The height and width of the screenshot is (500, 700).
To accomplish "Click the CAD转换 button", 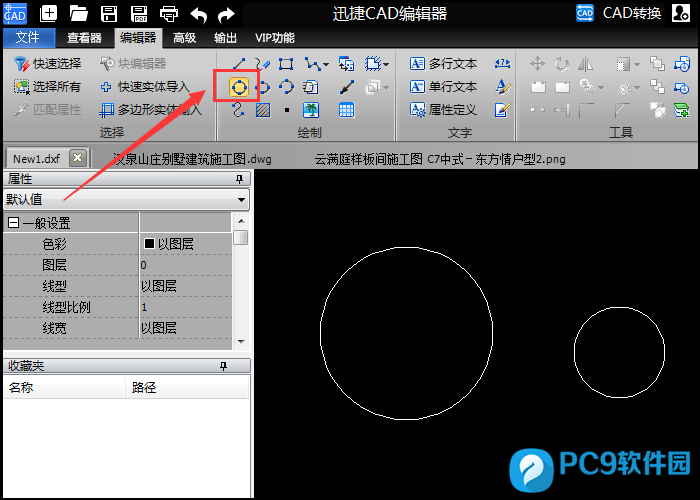I will 618,13.
